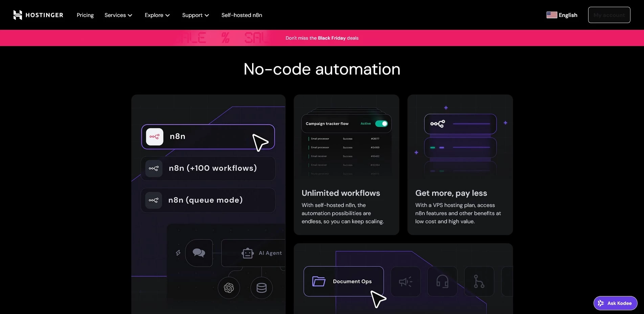Click the Hostinger logo

click(38, 15)
